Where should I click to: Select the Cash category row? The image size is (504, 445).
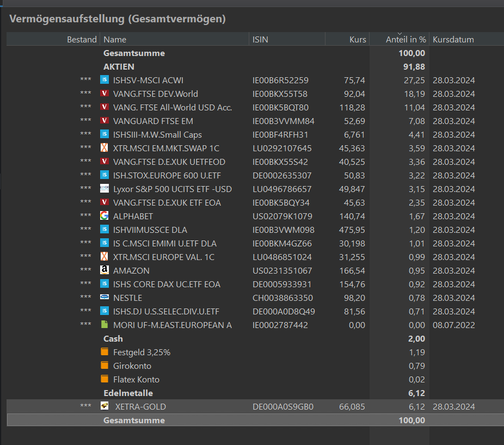[x=255, y=339]
